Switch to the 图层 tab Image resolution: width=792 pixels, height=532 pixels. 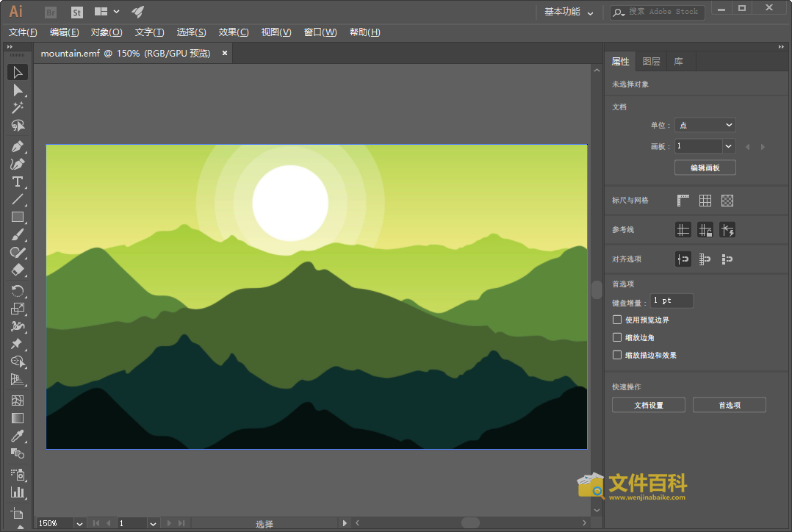651,62
